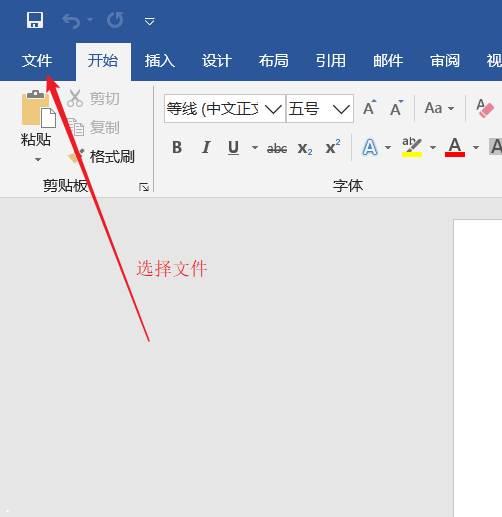Click the 剪切 scissors button
The image size is (502, 517).
pos(93,98)
